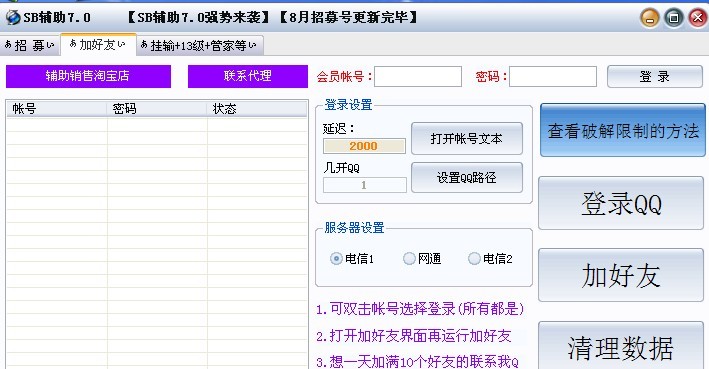Screen dimensions: 709x369
Task: Click the 状态 column header
Action: [x=257, y=109]
